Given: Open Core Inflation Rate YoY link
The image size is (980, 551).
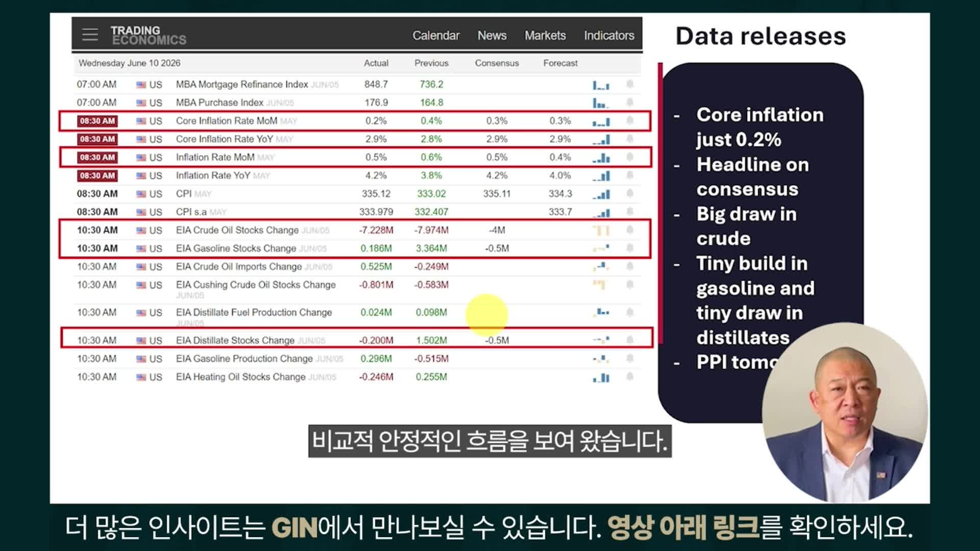Looking at the screenshot, I should tap(225, 139).
